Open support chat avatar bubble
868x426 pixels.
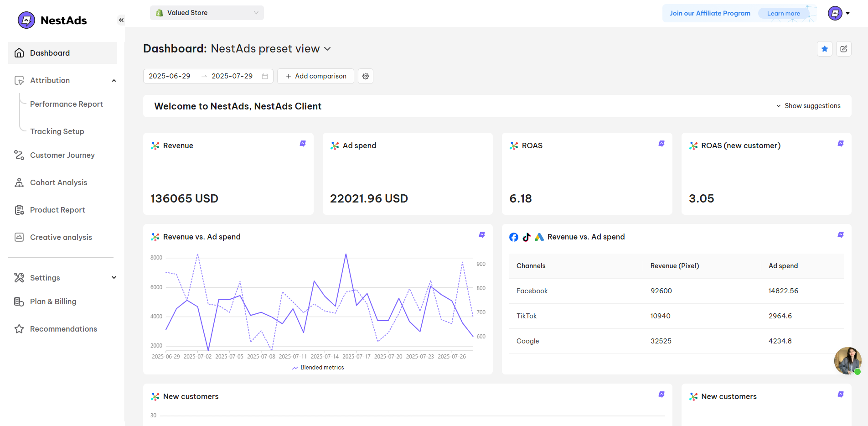[x=848, y=361]
